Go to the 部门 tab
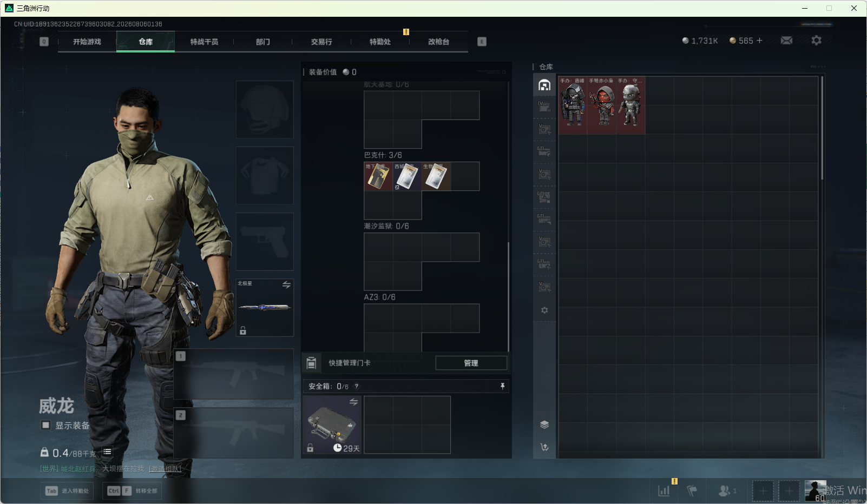867x504 pixels. click(263, 42)
